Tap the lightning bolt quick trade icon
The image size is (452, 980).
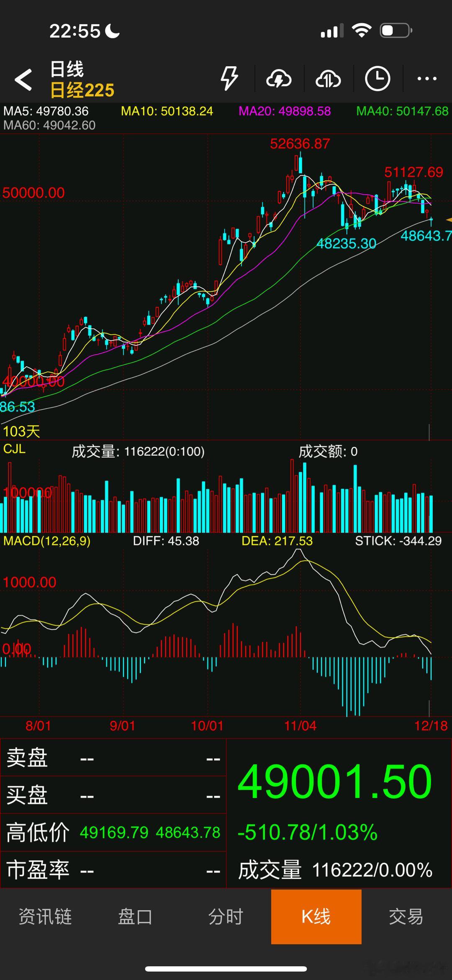[x=229, y=78]
